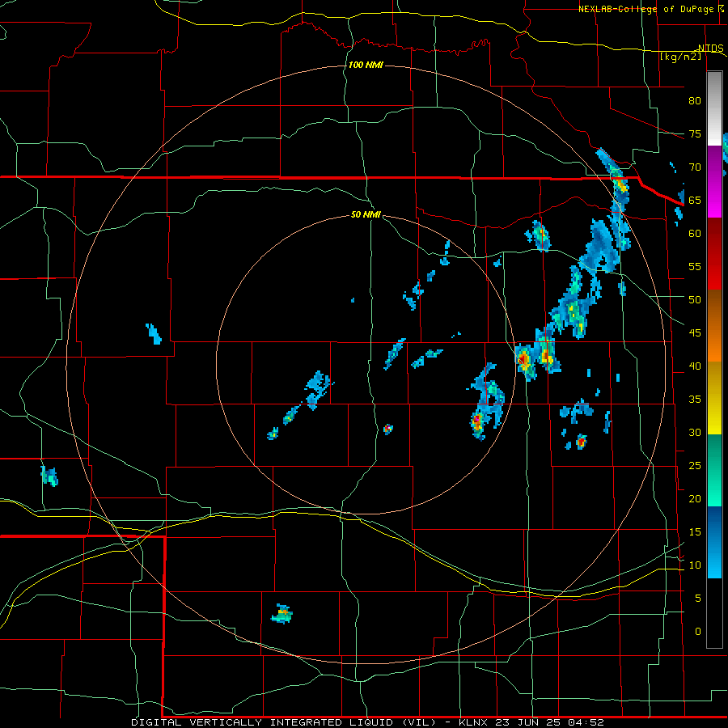Click the 5 value on the scale
The width and height of the screenshot is (728, 728).
[x=698, y=598]
